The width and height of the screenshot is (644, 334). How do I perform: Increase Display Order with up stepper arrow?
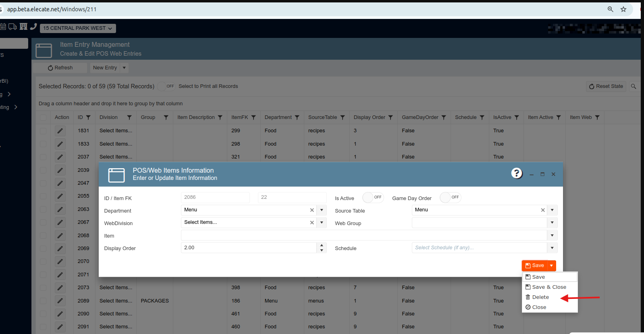[322, 245]
